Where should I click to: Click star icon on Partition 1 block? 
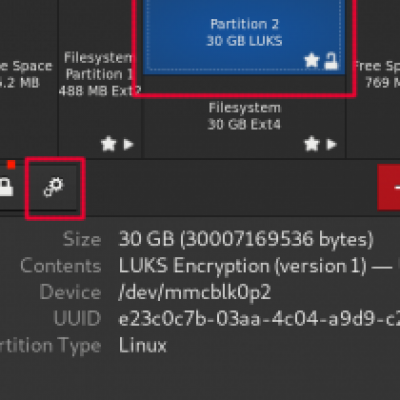(x=109, y=144)
